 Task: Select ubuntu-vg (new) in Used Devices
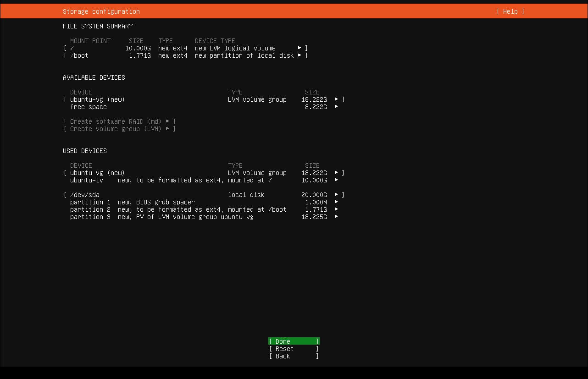(204, 173)
